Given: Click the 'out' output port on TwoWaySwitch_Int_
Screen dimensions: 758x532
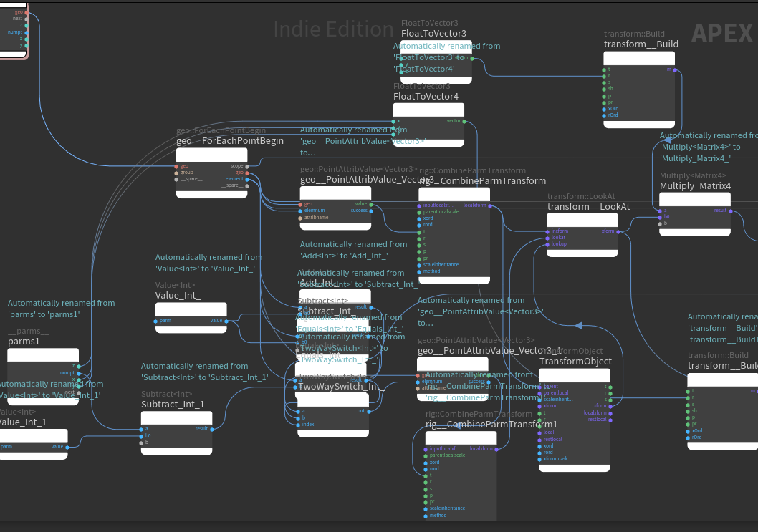Looking at the screenshot, I should coord(369,411).
